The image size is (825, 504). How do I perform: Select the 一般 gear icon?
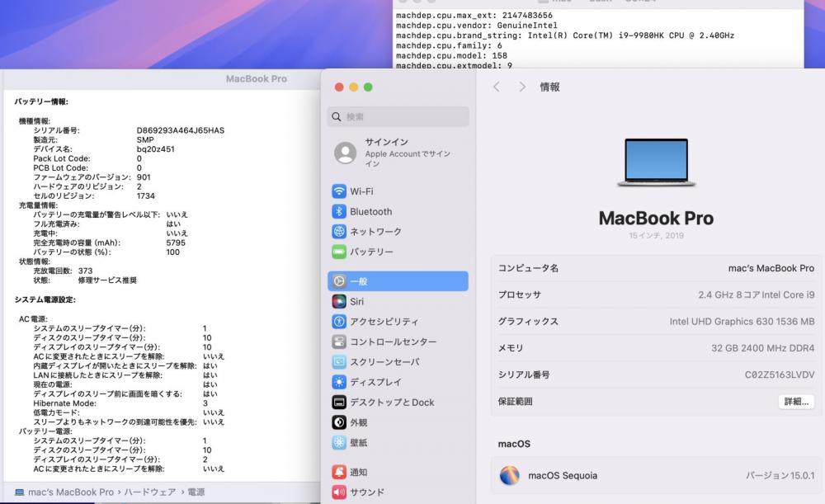tap(339, 281)
